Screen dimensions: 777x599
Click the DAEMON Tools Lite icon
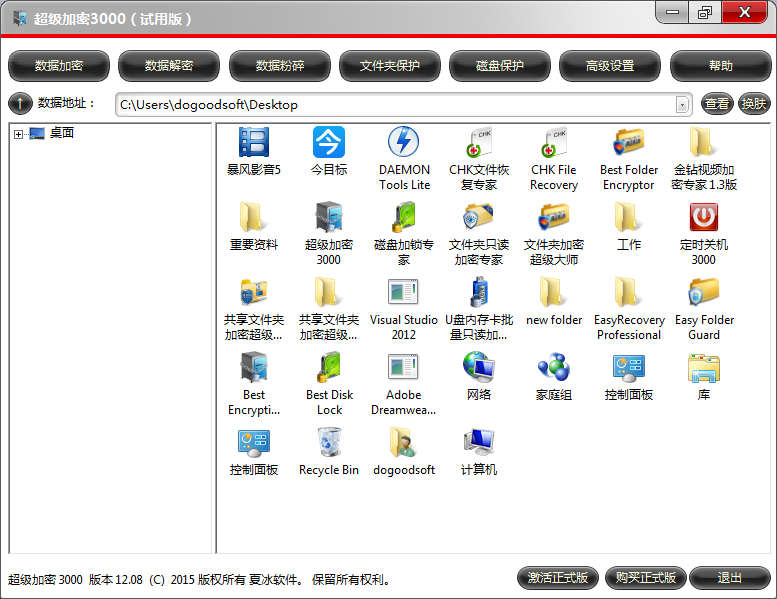(403, 143)
